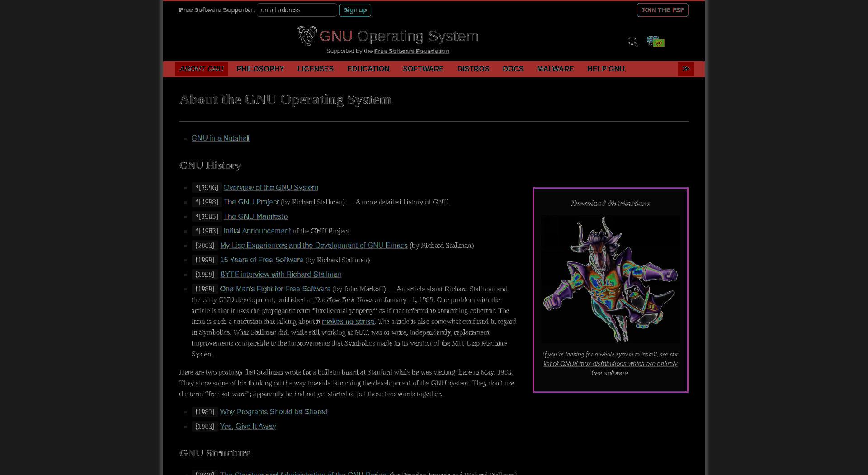The height and width of the screenshot is (475, 868).
Task: Open the MALWARE menu item
Action: (x=556, y=69)
